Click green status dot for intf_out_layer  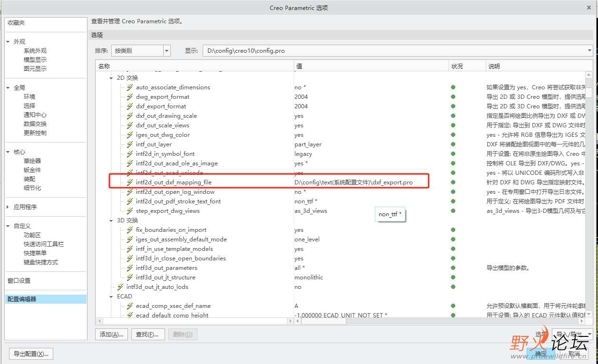pos(453,144)
